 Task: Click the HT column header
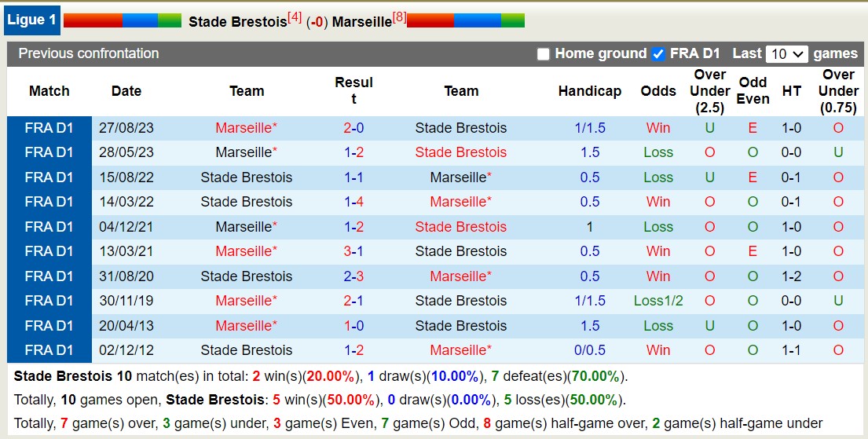tap(792, 91)
